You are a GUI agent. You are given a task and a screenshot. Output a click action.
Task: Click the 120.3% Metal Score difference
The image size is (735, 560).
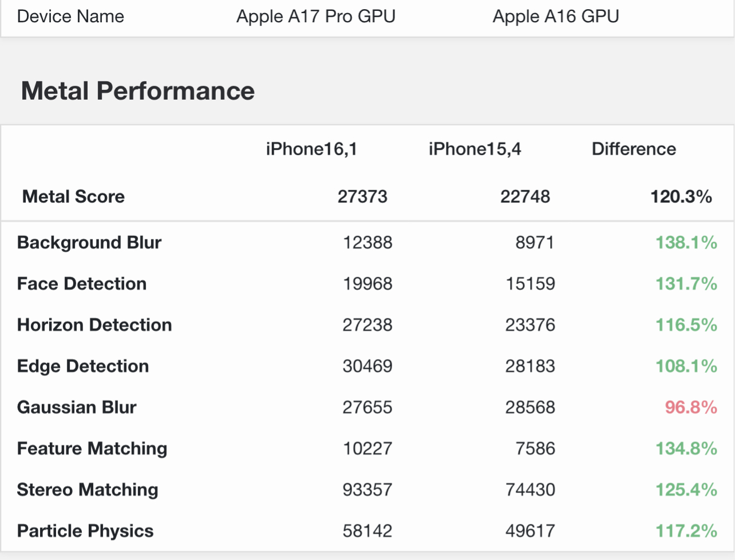pos(681,196)
